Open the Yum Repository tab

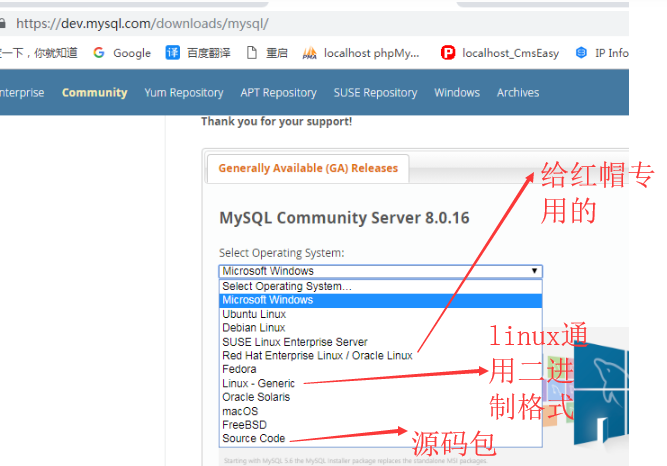(184, 92)
